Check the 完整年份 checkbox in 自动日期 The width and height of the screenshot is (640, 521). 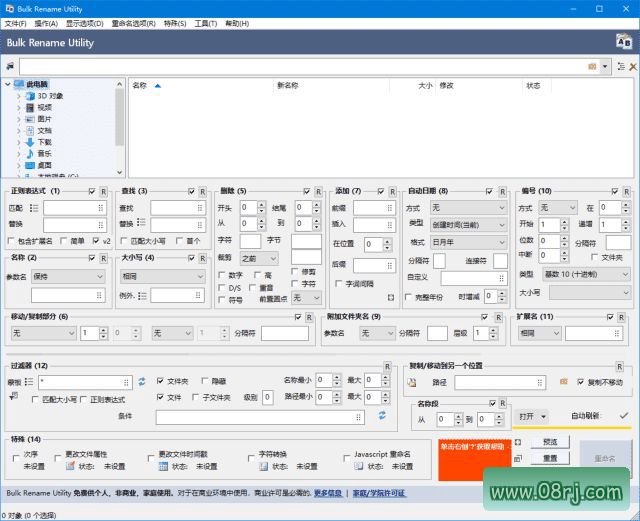click(408, 297)
